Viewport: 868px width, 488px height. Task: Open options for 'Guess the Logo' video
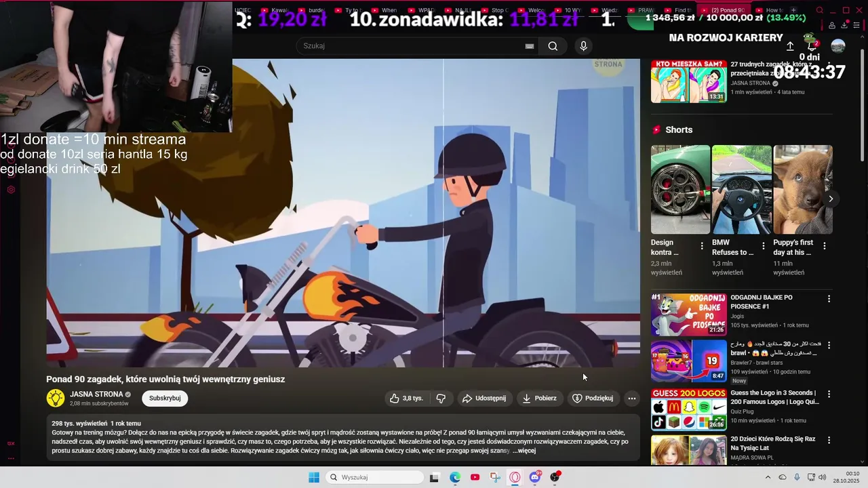click(x=829, y=394)
